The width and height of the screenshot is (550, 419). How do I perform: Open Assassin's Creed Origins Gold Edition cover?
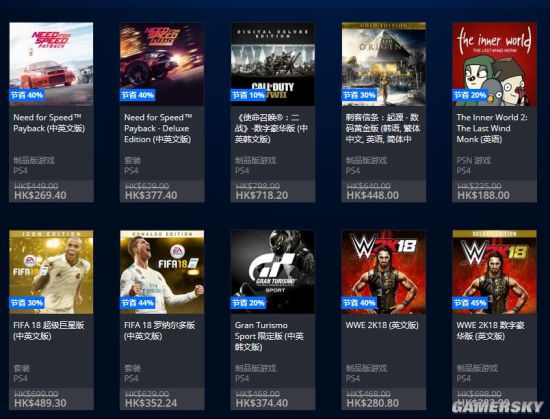coord(384,64)
